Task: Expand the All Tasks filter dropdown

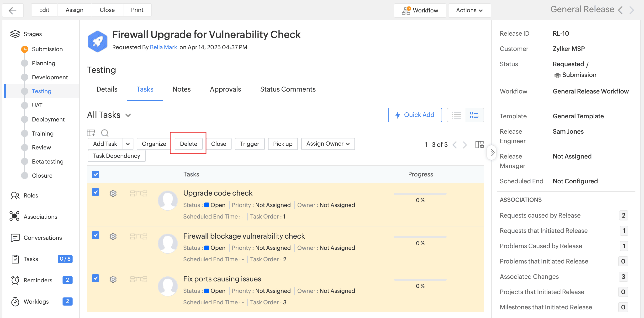Action: pos(128,115)
